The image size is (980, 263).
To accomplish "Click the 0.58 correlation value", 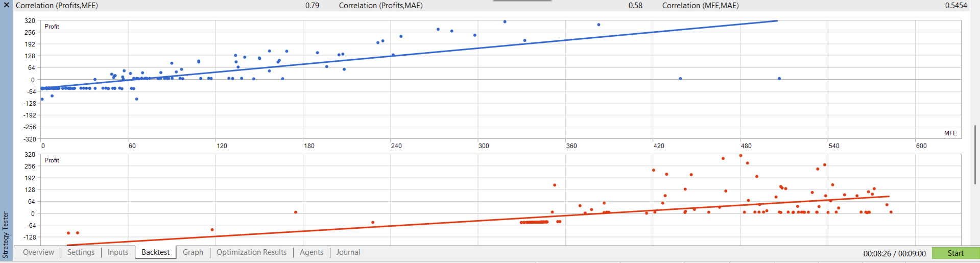I will [635, 6].
